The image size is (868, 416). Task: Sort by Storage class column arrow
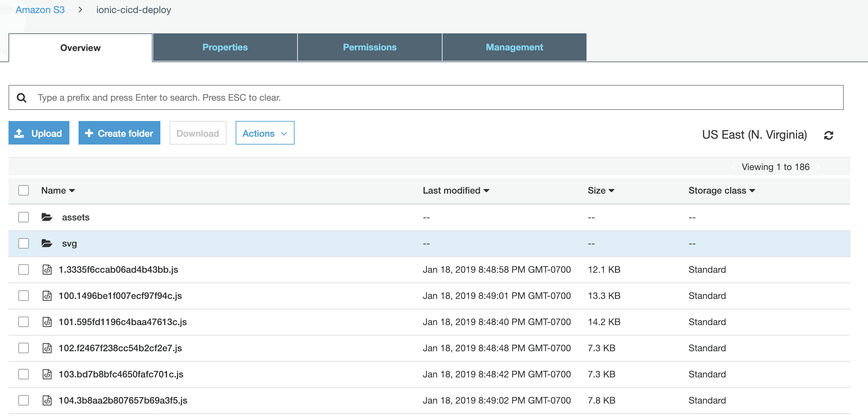click(752, 190)
